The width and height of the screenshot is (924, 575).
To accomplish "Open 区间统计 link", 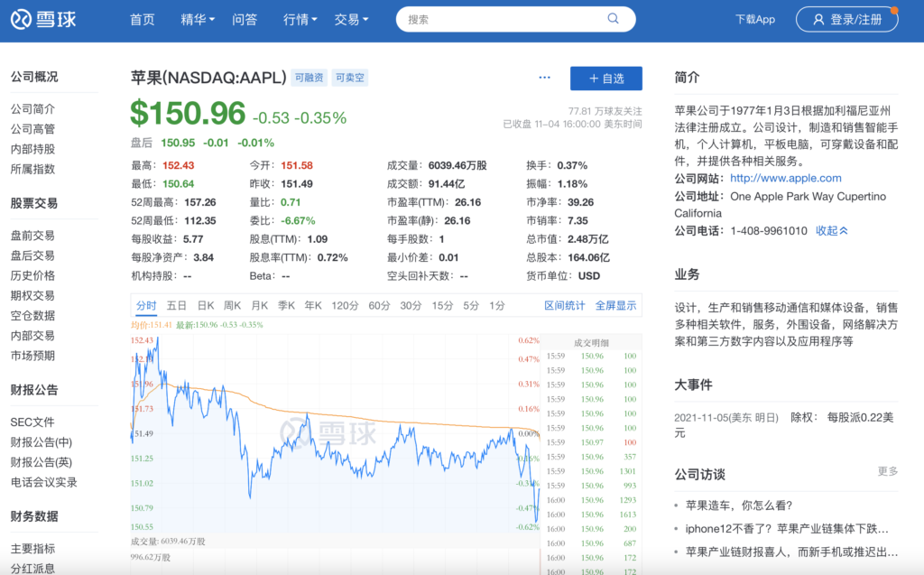I will (x=565, y=305).
